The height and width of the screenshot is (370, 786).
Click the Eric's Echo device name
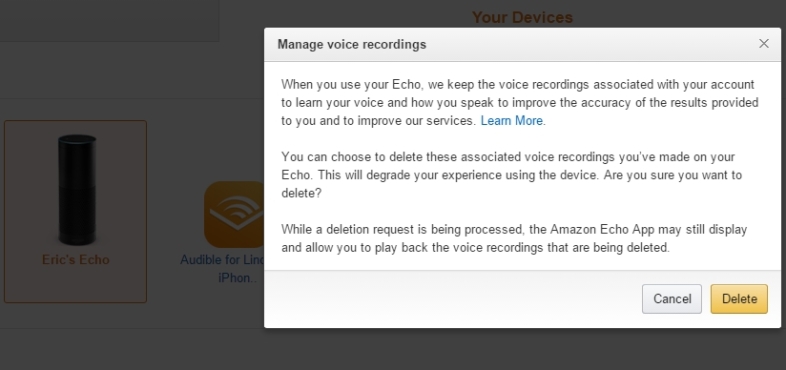pos(76,260)
